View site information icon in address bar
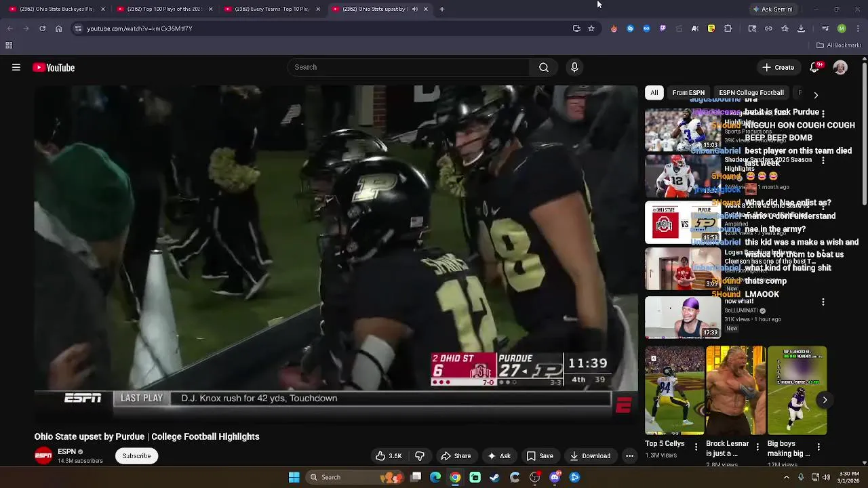Viewport: 868px width, 488px height. pyautogui.click(x=78, y=28)
